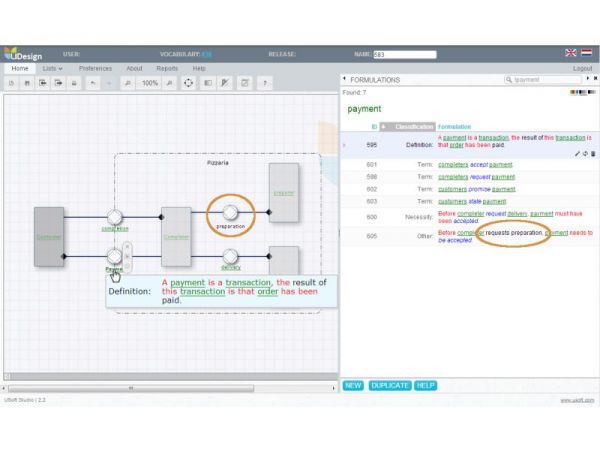Select the delivery transaction node
Screen dimensions: 600x452
click(230, 256)
